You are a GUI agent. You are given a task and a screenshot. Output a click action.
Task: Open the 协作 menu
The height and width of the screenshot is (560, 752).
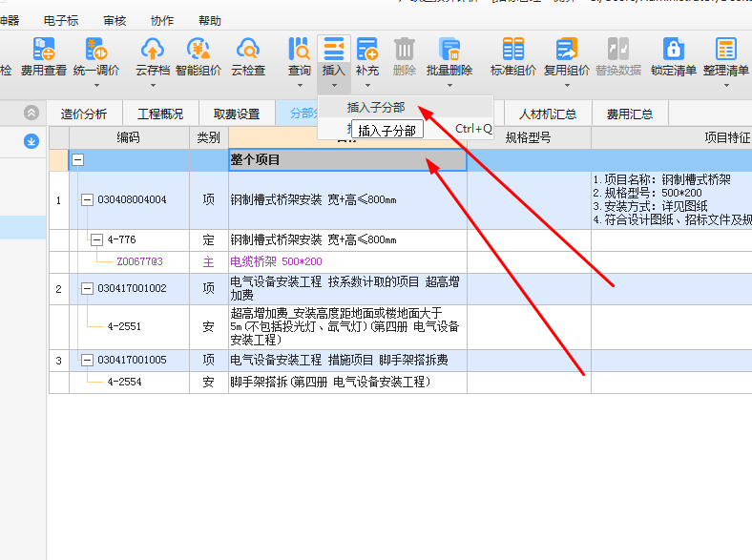(162, 21)
